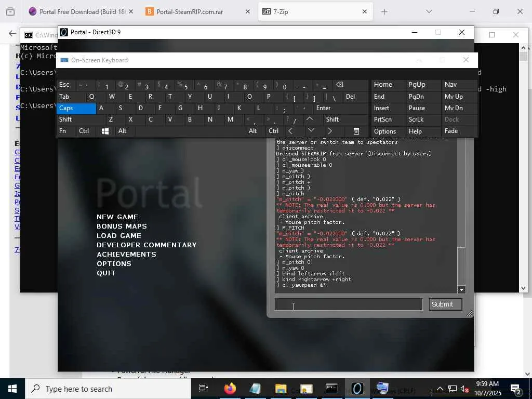Select the 7-Zip browser tab
Image resolution: width=532 pixels, height=399 pixels.
point(315,11)
